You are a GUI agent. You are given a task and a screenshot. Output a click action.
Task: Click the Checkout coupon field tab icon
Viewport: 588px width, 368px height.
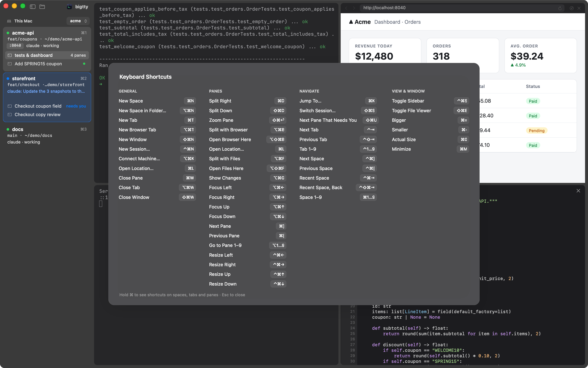10,106
